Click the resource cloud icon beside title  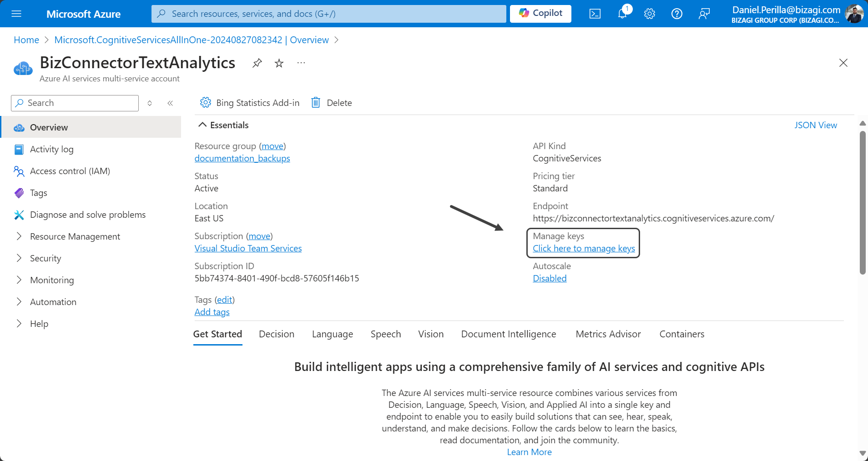[23, 68]
